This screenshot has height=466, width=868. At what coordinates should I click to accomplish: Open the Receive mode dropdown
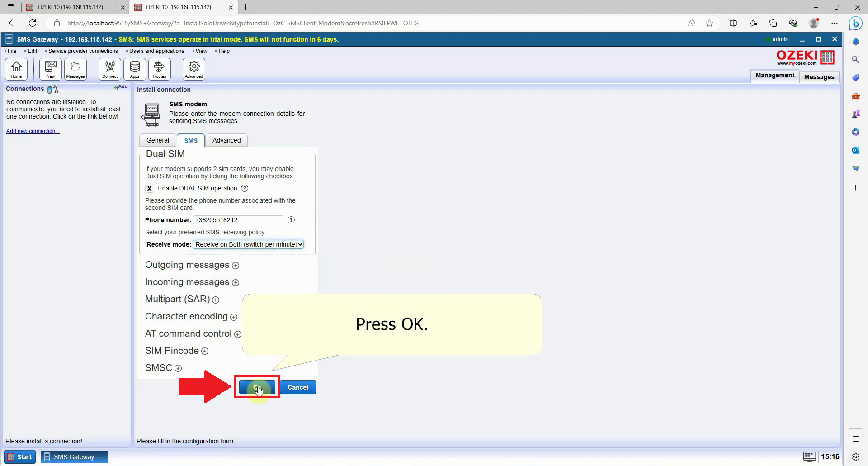click(248, 244)
